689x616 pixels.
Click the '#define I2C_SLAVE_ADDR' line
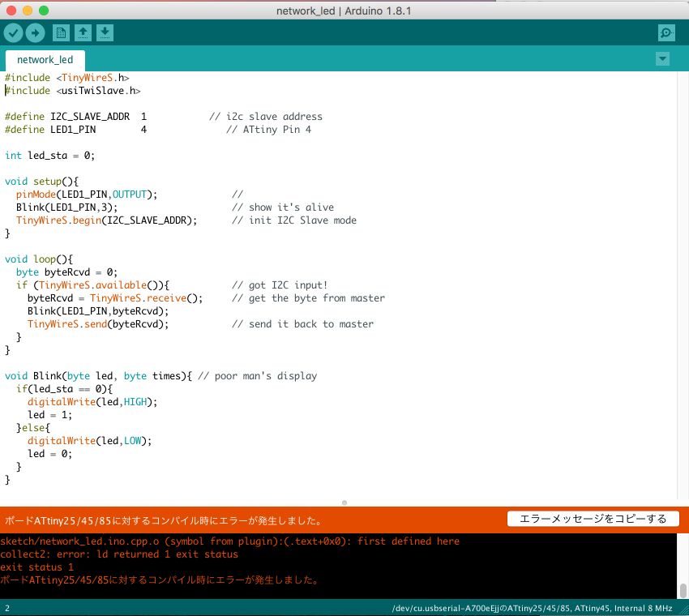coord(75,117)
